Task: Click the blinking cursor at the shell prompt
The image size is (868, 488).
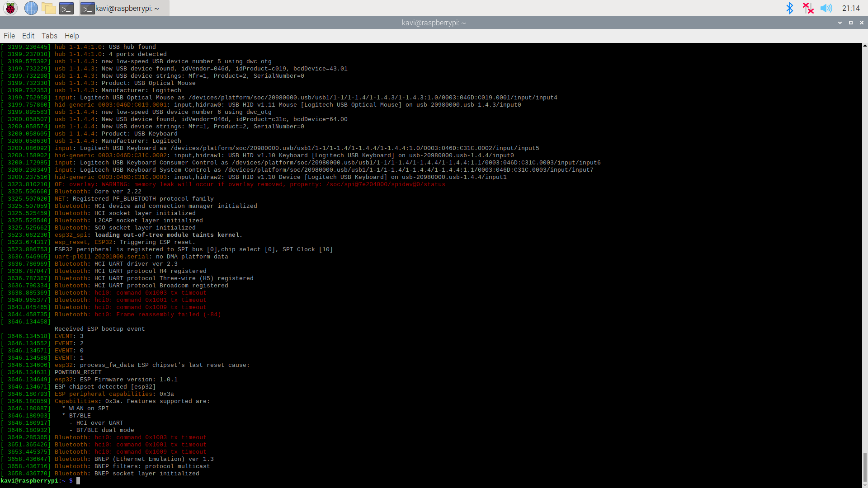Action: 79,480
